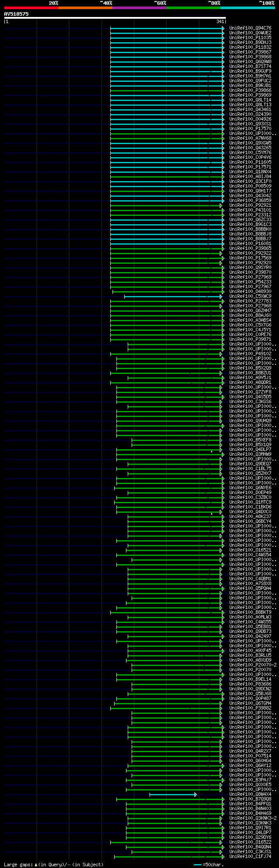Select the UniRef100_B8BBK0 label
This screenshot has height=868, width=279.
click(x=250, y=229)
